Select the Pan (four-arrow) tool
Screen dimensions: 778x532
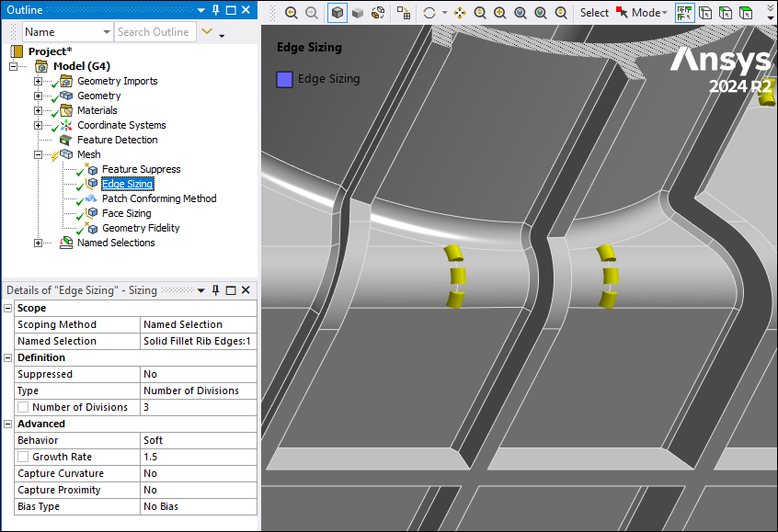(x=460, y=13)
